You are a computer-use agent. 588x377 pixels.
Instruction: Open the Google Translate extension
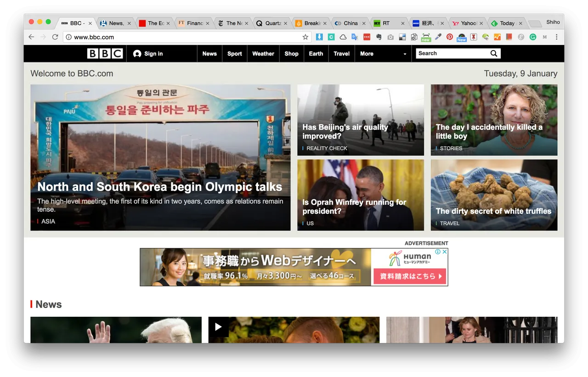point(355,37)
